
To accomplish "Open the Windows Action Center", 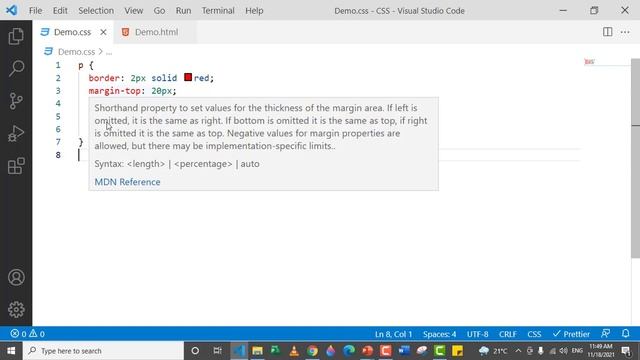I will (626, 351).
